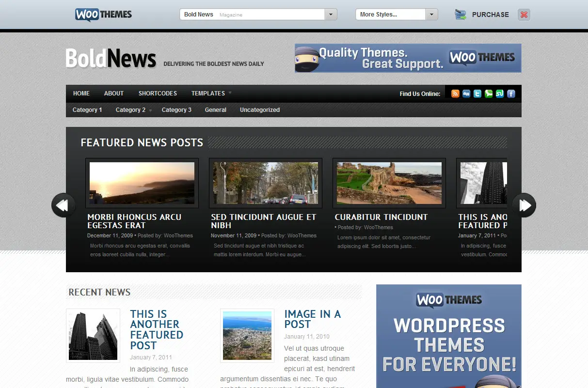The height and width of the screenshot is (388, 588).
Task: Open the Curabitur Tincidunt post
Action: point(381,217)
